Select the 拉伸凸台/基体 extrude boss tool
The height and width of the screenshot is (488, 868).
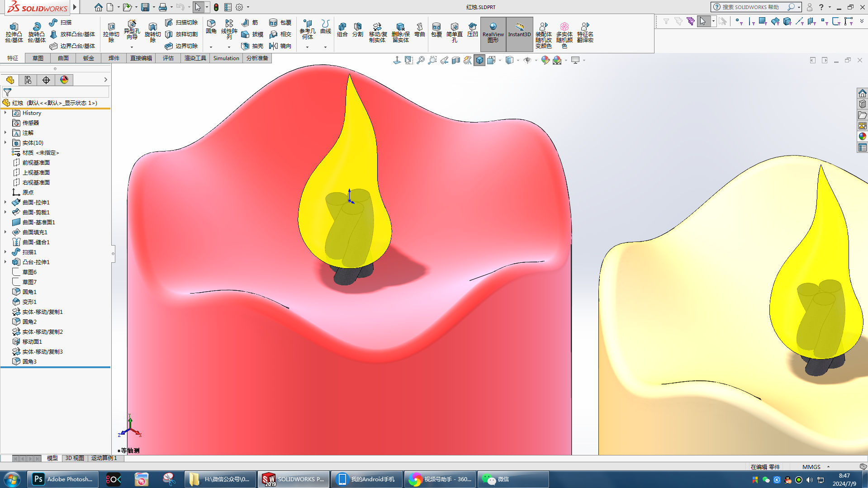click(14, 33)
